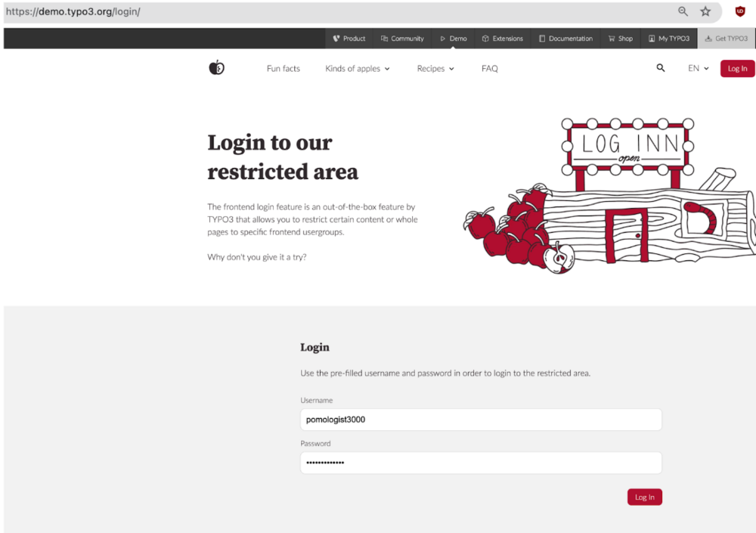Click the apple logo home icon
The image size is (756, 533).
coord(216,67)
